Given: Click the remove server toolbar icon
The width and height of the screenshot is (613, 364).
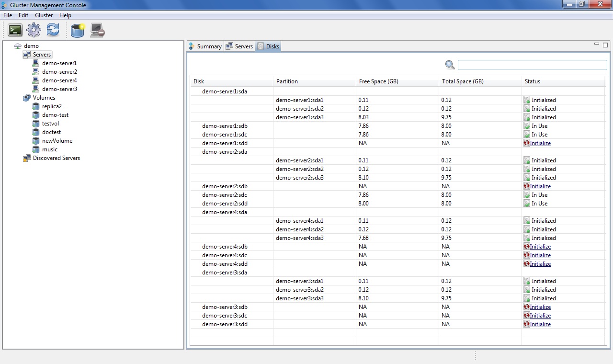Looking at the screenshot, I should tap(97, 30).
